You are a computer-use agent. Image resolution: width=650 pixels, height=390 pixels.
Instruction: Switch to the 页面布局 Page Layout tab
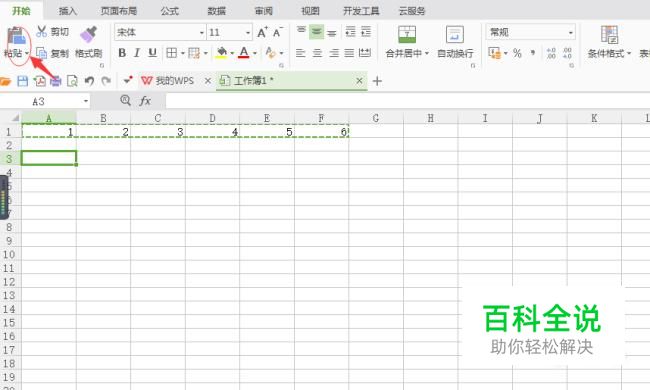tap(119, 11)
